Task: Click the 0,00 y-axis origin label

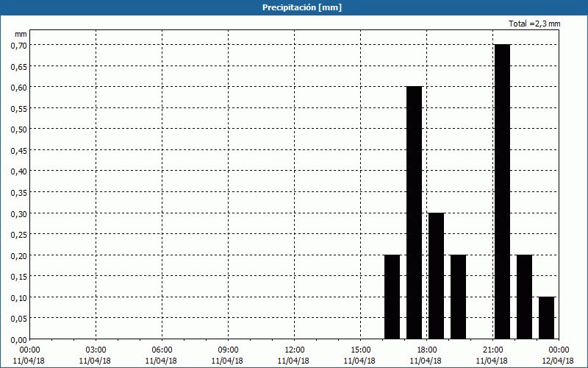Action: (x=19, y=340)
